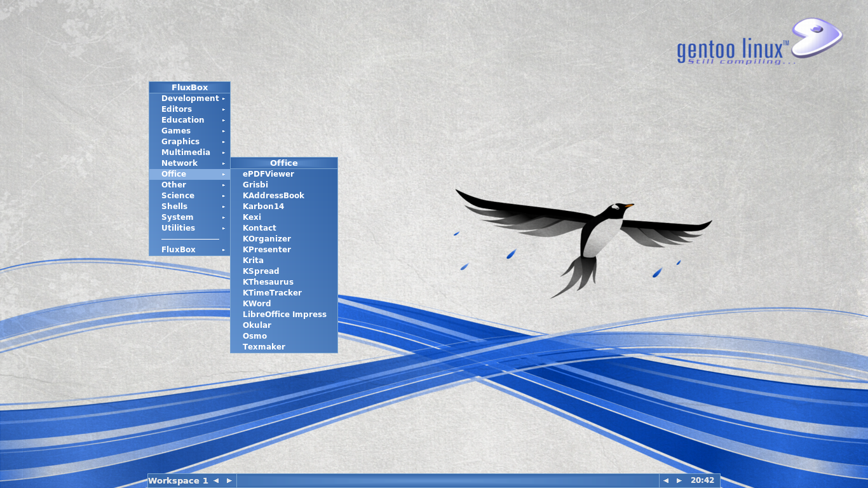Launch LibreOffice Impress

[283, 315]
